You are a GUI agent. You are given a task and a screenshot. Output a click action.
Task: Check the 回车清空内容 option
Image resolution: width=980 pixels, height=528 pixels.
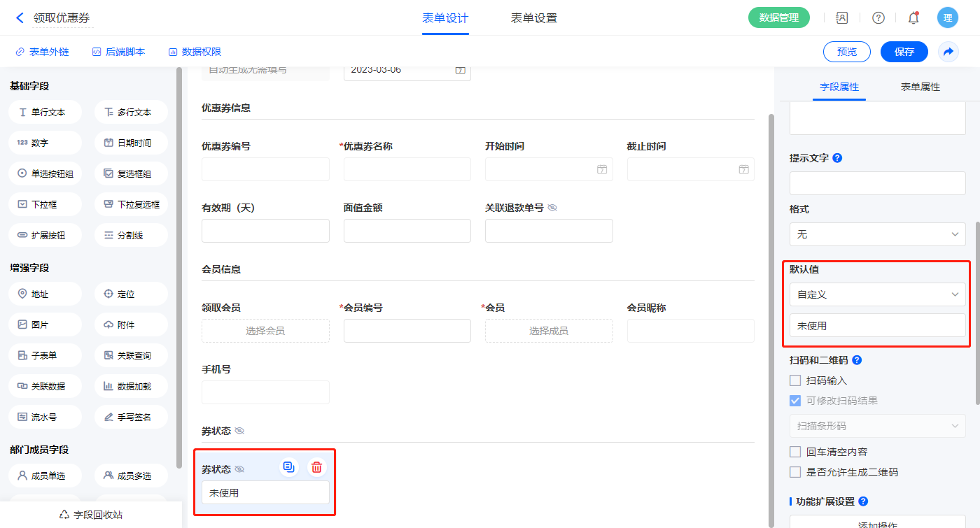tap(795, 452)
